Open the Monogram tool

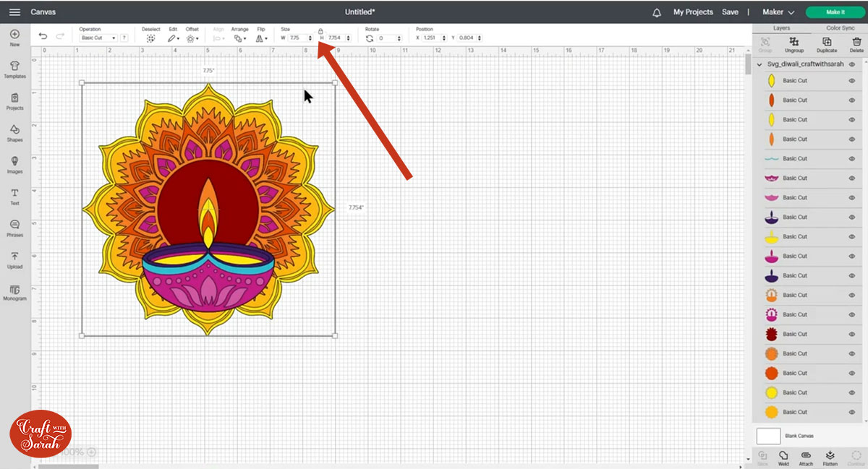click(x=14, y=292)
